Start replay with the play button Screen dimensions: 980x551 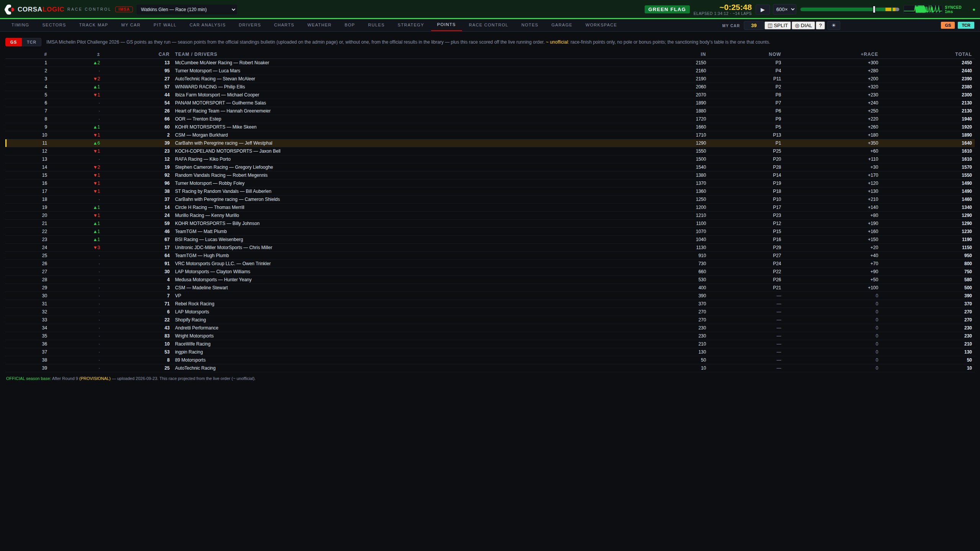(x=762, y=10)
